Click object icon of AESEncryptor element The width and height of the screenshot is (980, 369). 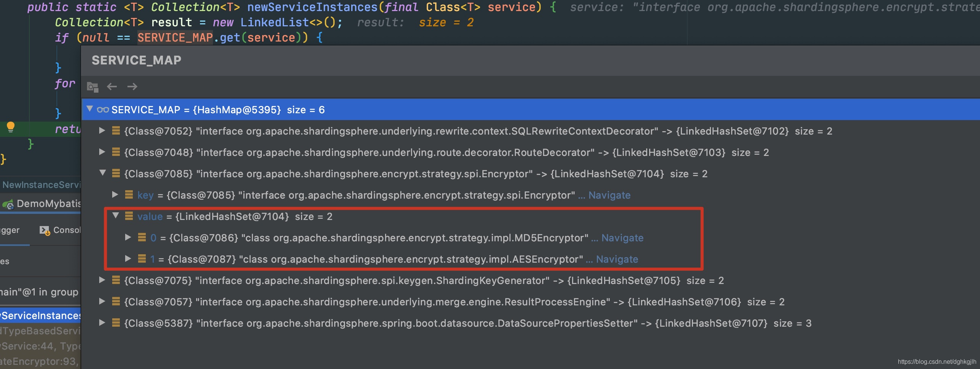[x=142, y=259]
